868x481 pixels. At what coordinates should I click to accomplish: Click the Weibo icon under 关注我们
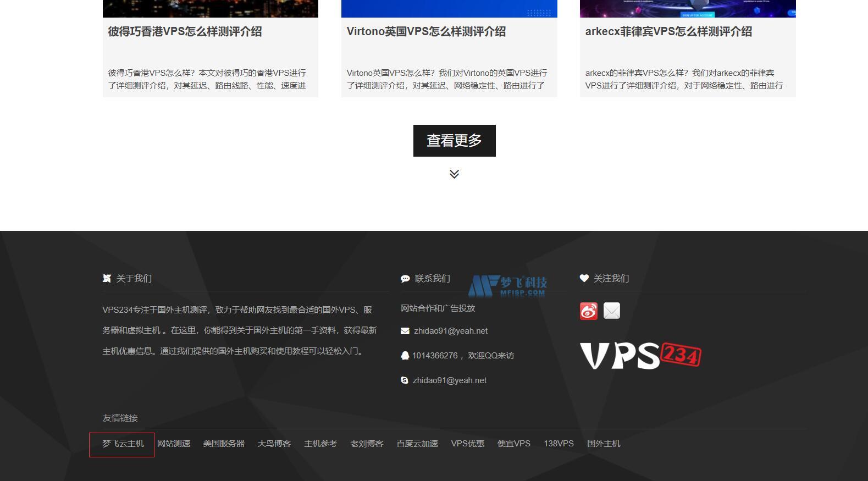tap(588, 311)
